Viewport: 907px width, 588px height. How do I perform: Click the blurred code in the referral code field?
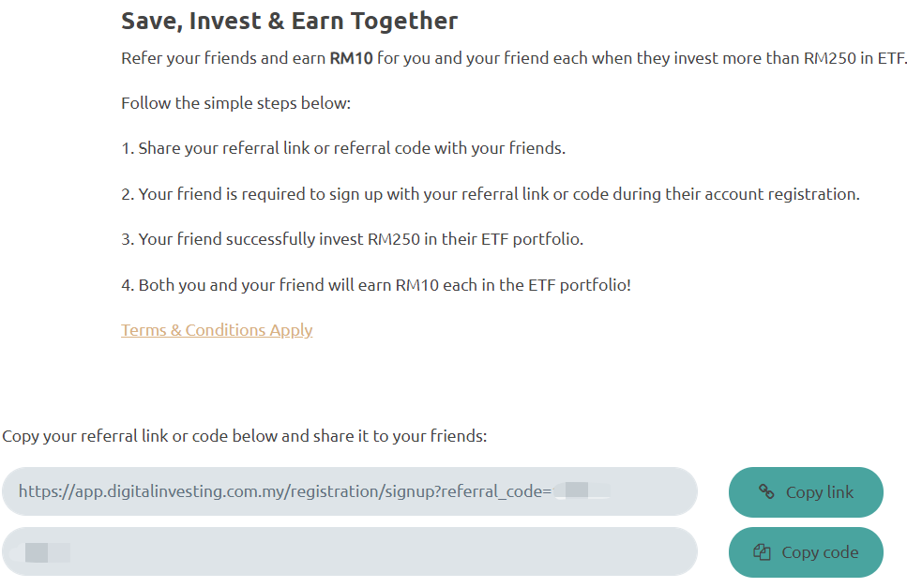click(x=43, y=552)
